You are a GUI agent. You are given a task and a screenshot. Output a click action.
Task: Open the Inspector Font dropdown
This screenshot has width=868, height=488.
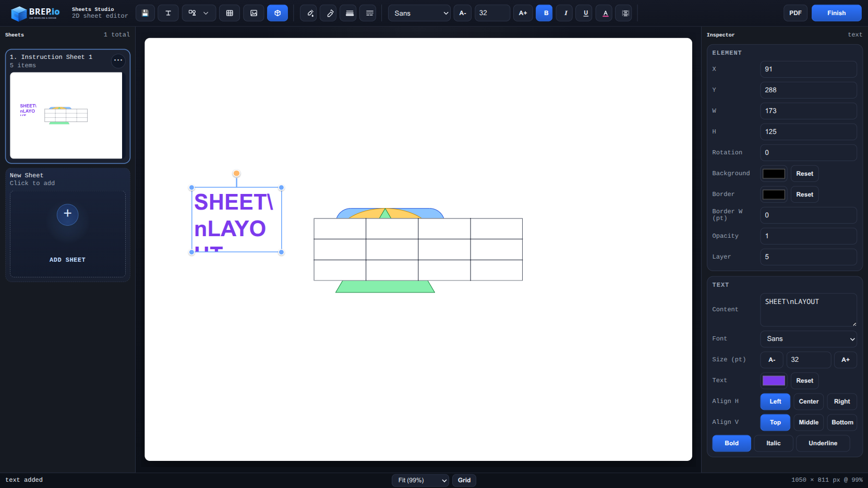[808, 339]
